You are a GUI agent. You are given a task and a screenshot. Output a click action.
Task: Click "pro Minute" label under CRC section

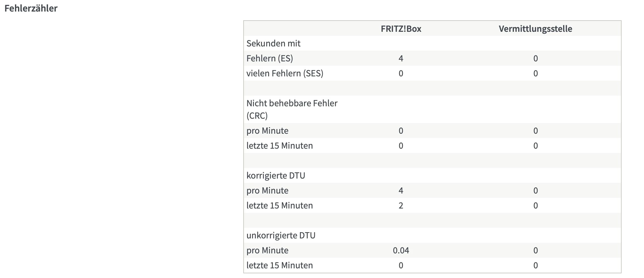267,131
